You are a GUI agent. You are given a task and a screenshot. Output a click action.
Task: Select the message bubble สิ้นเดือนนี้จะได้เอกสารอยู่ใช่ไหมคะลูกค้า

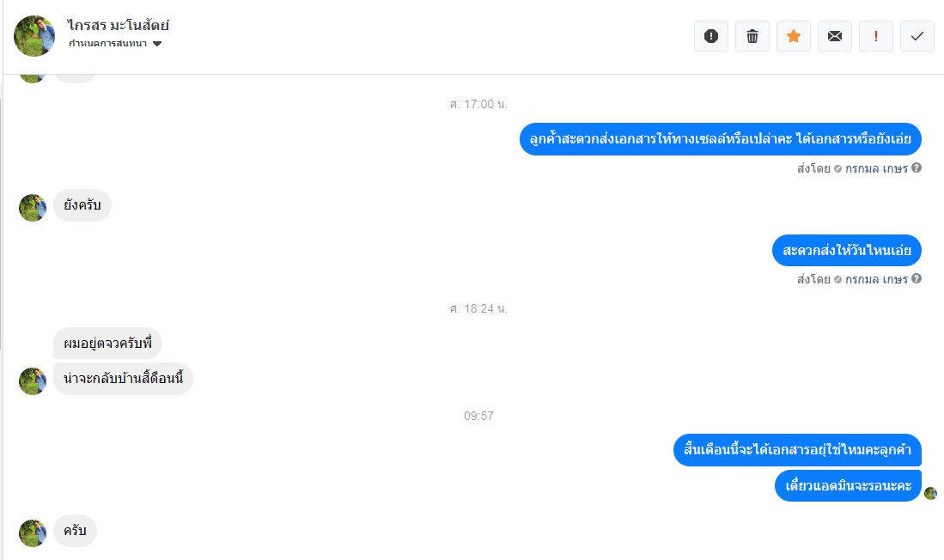(x=797, y=450)
